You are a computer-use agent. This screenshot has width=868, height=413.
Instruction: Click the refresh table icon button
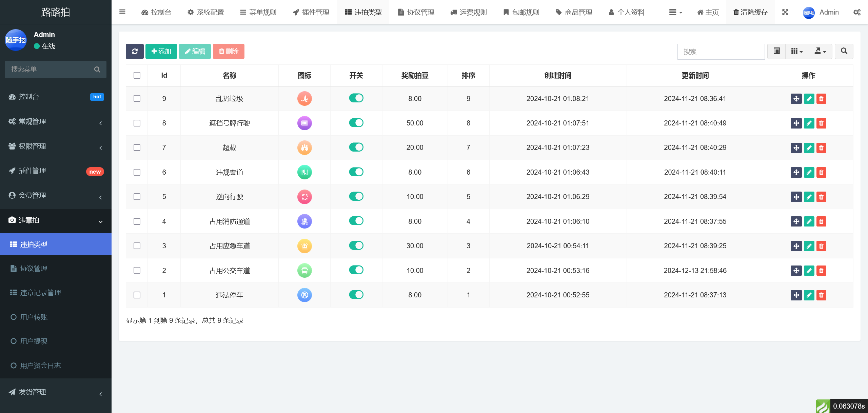(135, 51)
